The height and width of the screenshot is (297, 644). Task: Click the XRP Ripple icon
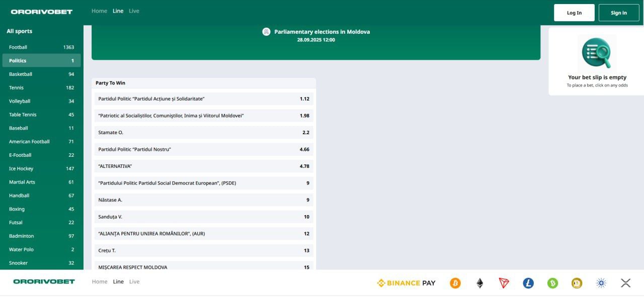[x=625, y=283]
